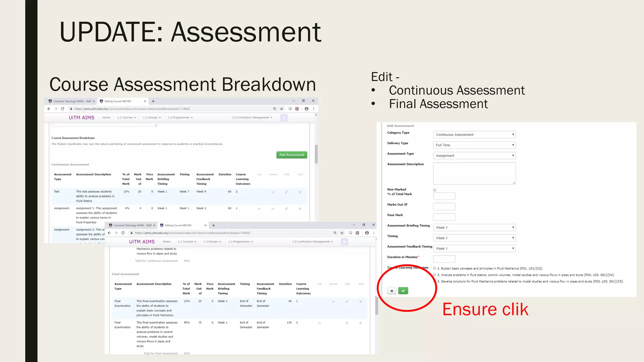Open Delivery Type Full Time dropdown
Screen dimensions: 644x362
pos(474,145)
